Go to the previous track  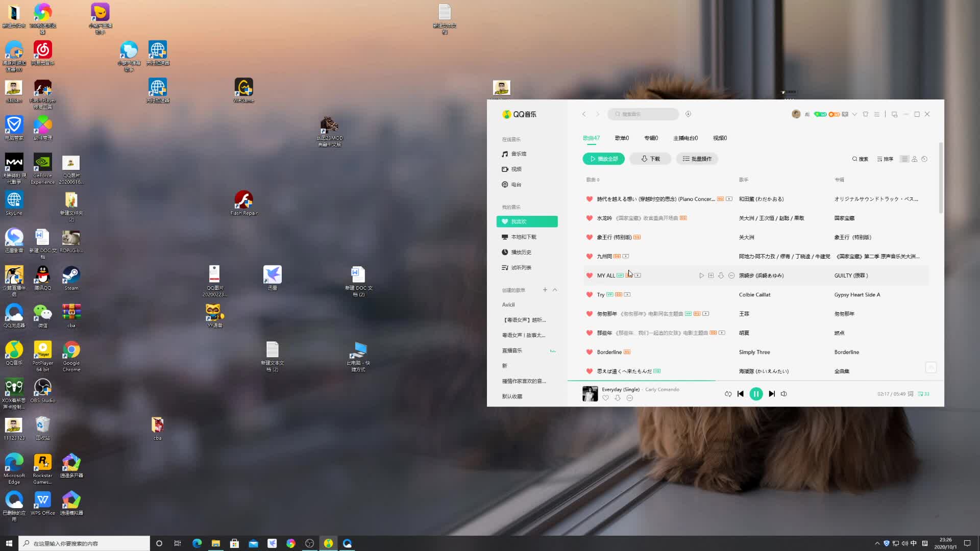point(741,394)
